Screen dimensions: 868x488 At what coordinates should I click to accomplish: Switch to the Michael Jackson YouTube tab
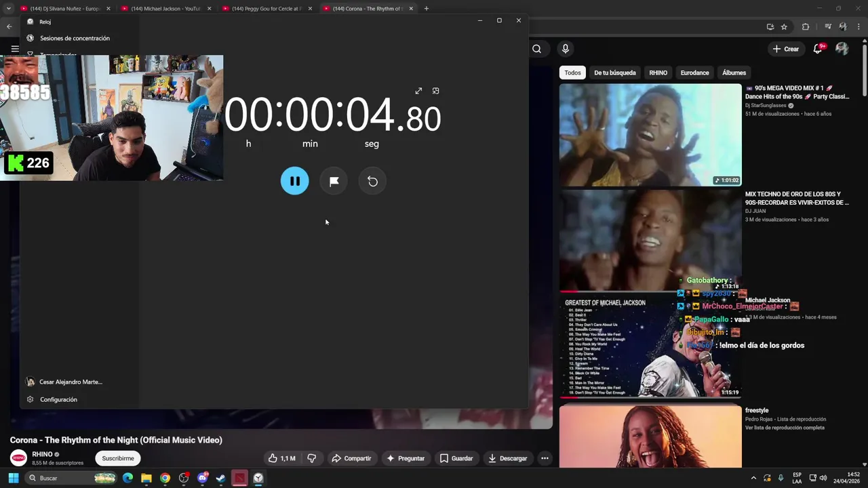166,9
